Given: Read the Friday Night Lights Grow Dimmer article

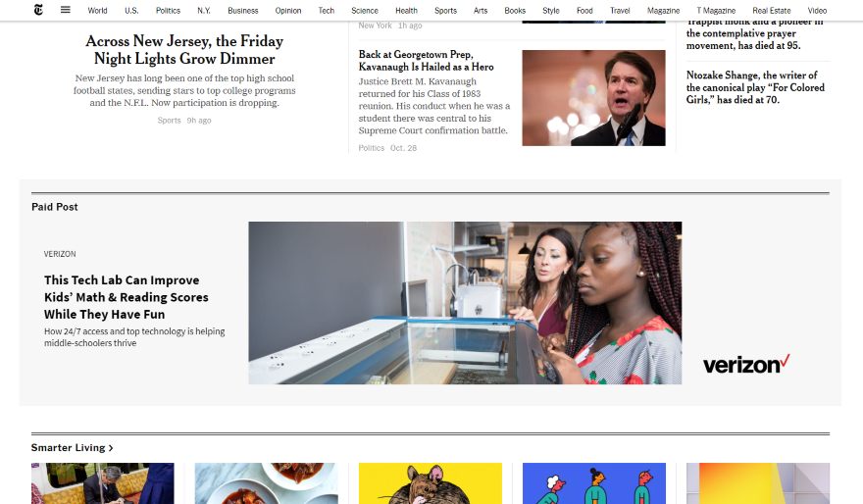Looking at the screenshot, I should pyautogui.click(x=184, y=50).
